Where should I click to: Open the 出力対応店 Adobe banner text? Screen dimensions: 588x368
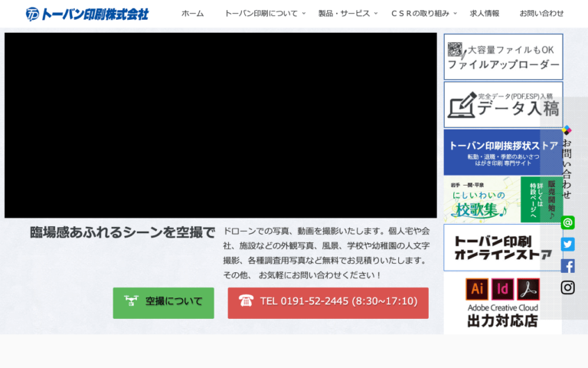click(x=502, y=321)
